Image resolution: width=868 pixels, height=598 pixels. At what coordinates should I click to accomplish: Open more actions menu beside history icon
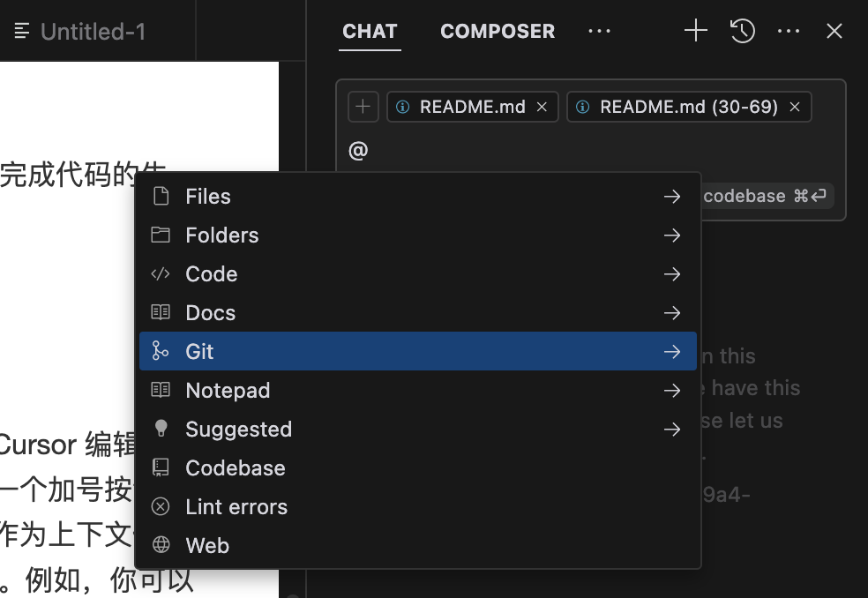click(789, 31)
